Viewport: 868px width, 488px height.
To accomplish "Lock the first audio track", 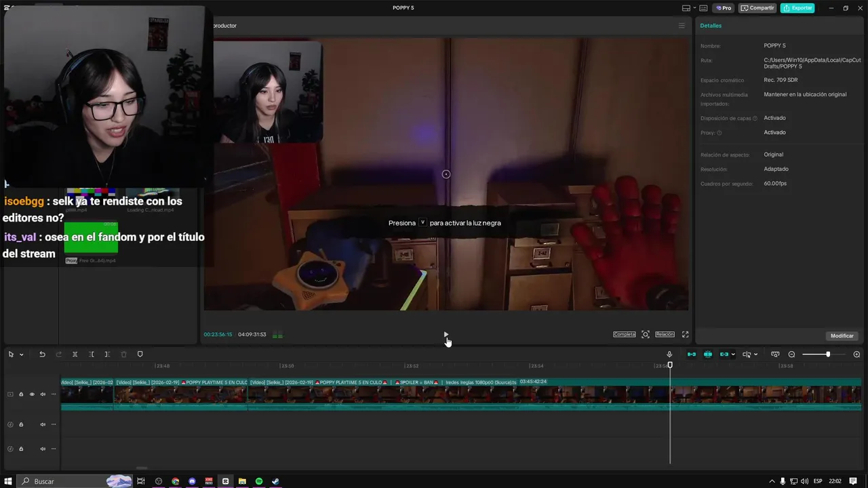I will click(x=21, y=424).
